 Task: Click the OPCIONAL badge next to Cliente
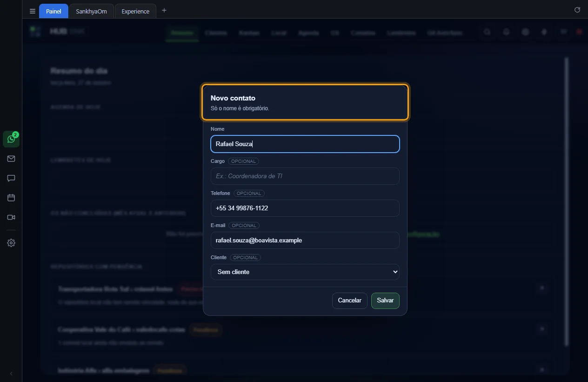coord(246,258)
